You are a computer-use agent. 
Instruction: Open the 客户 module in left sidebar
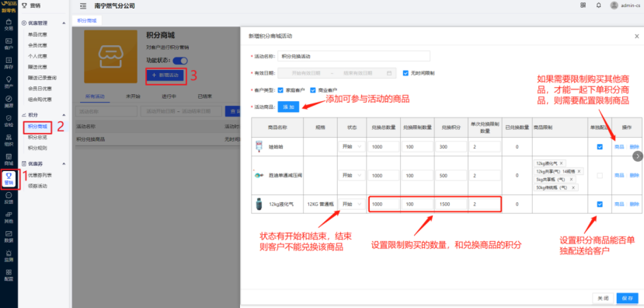click(9, 44)
